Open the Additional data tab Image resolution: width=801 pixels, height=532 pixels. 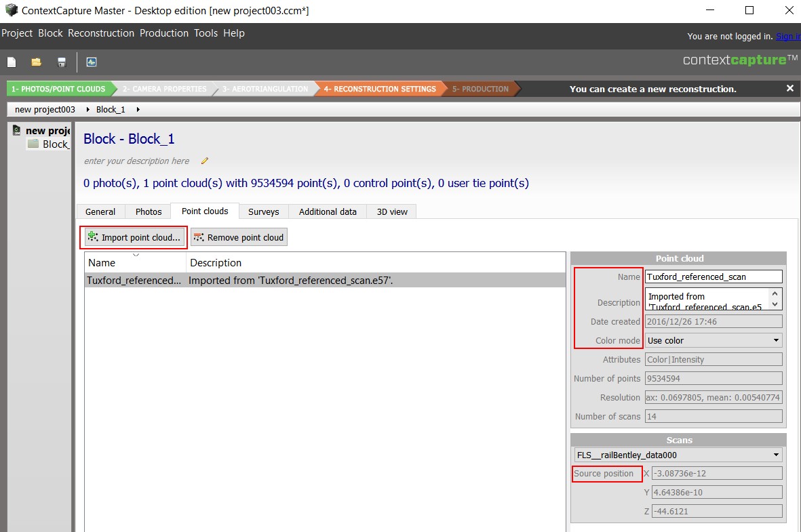coord(328,211)
